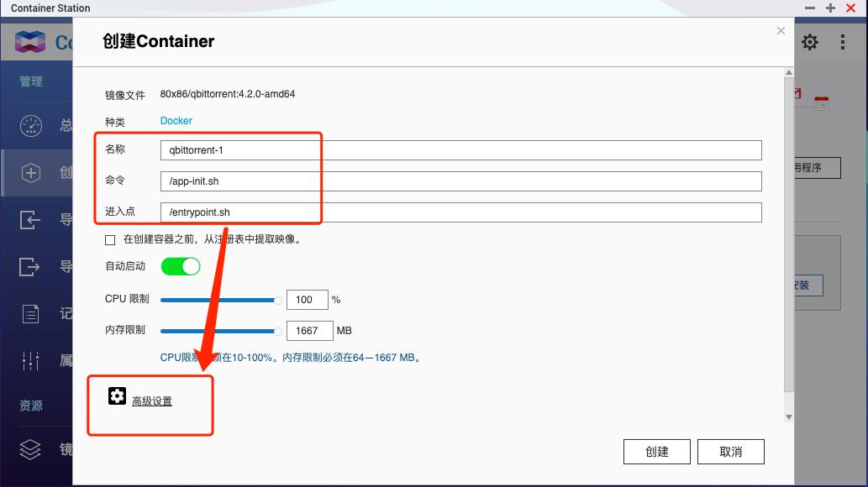Open the 导出 export sidebar icon

click(30, 267)
